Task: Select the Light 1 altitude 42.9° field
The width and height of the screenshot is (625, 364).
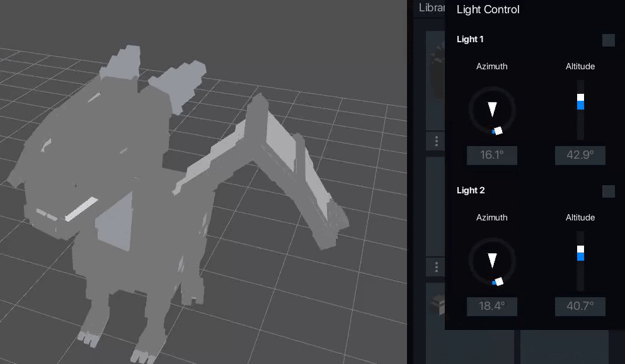Action: coord(580,155)
